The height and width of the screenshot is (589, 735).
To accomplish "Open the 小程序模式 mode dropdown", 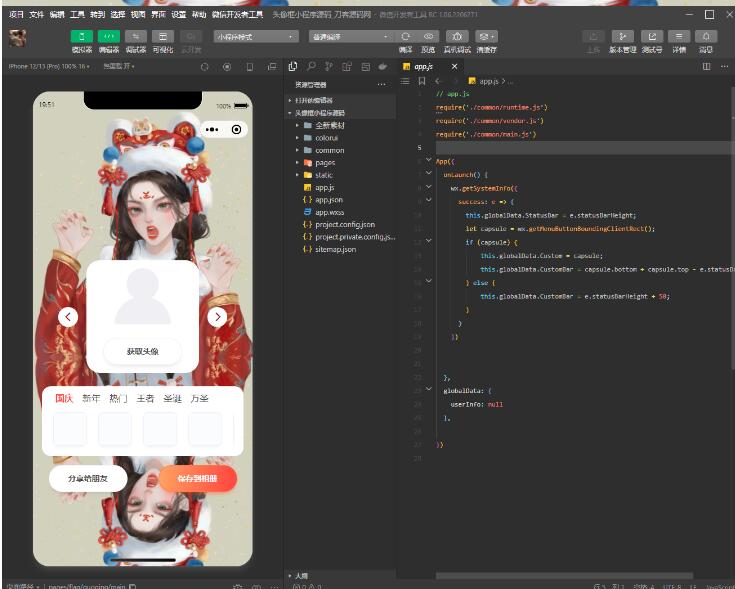I will 255,37.
